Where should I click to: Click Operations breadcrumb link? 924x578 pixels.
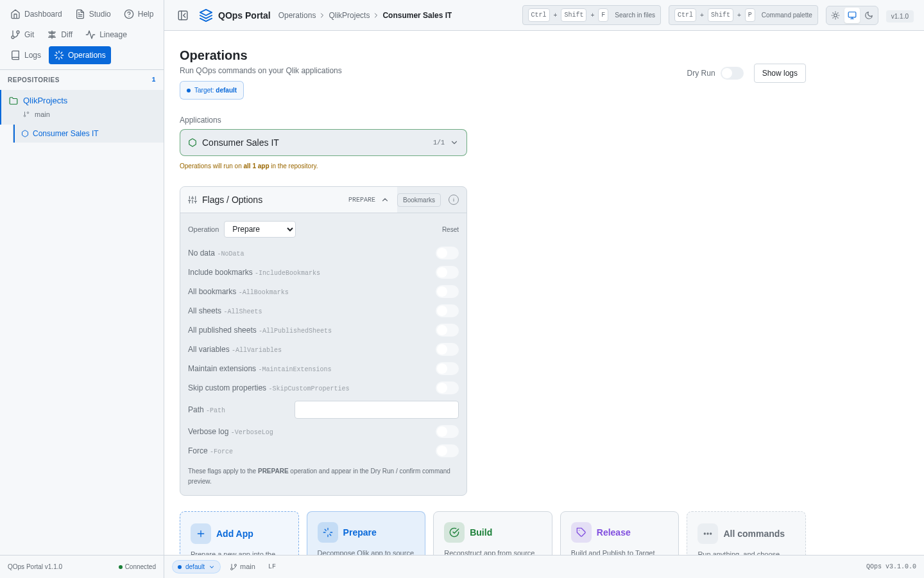tap(297, 15)
